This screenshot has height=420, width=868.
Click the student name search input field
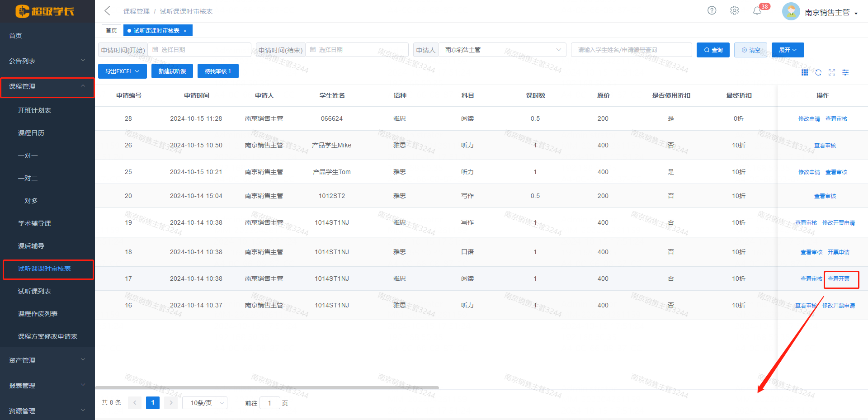pyautogui.click(x=631, y=50)
